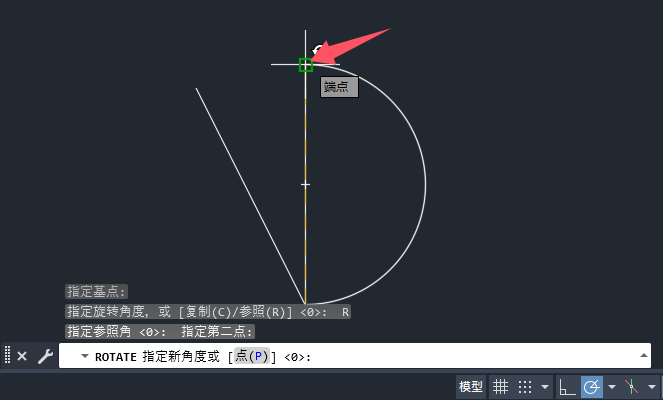
Task: Click rotation base point at bottom vertex
Action: pyautogui.click(x=305, y=304)
